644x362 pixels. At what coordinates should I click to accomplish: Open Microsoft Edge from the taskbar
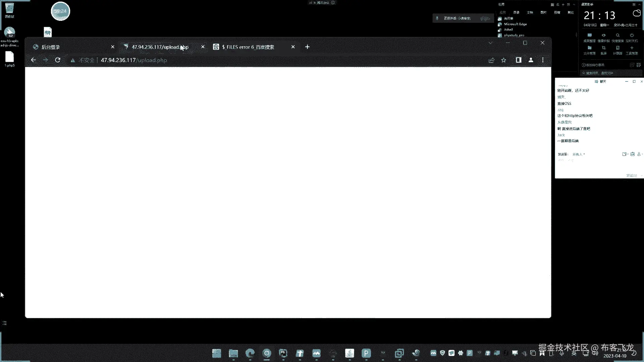pyautogui.click(x=250, y=353)
